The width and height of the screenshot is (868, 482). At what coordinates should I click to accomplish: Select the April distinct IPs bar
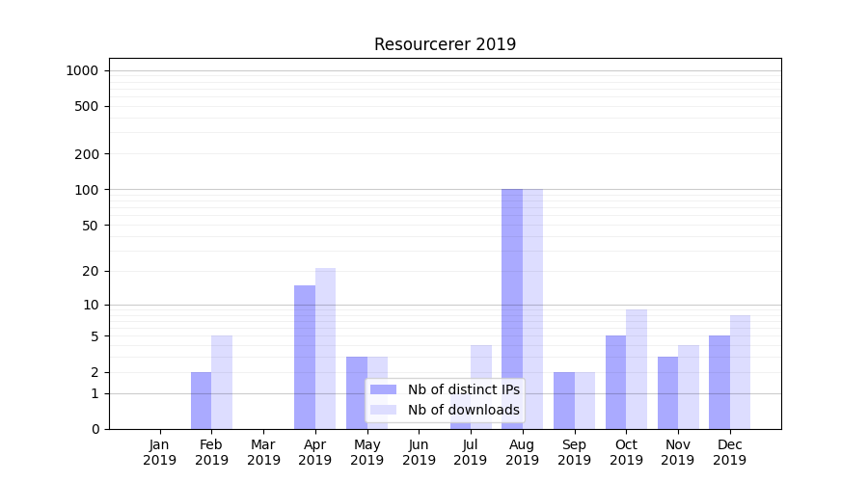click(x=305, y=357)
